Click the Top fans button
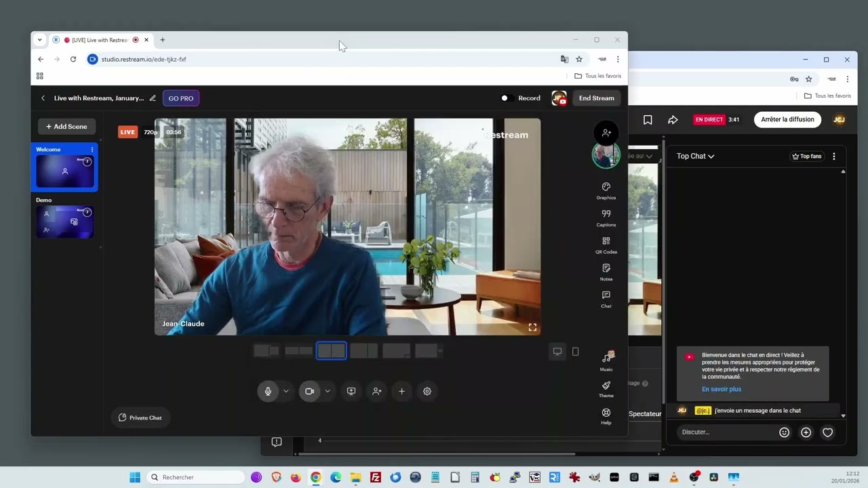Image resolution: width=868 pixels, height=488 pixels. (807, 156)
